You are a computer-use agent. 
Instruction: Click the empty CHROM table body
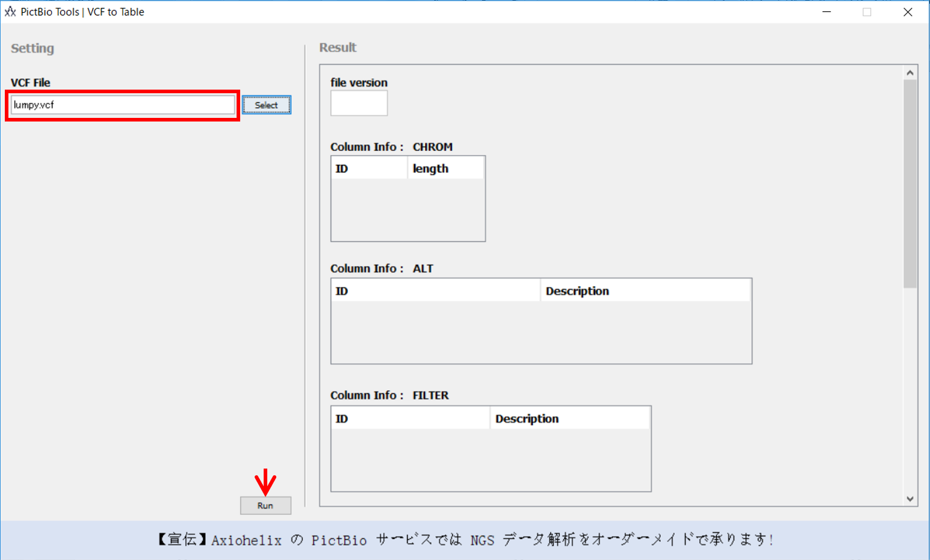(408, 210)
